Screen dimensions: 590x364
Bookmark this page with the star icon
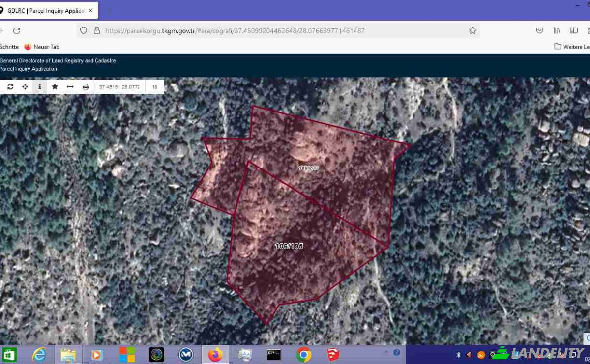click(x=472, y=30)
